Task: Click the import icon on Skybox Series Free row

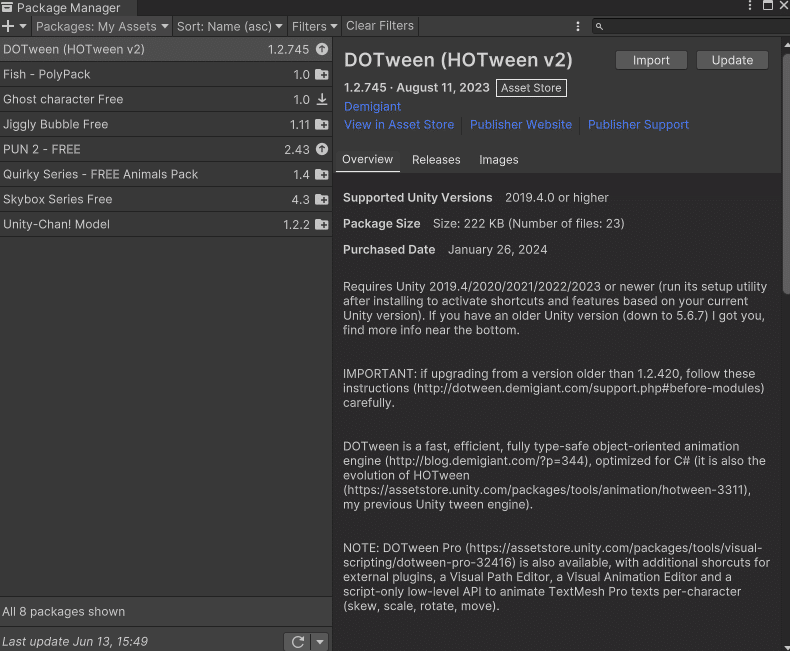Action: [x=322, y=200]
